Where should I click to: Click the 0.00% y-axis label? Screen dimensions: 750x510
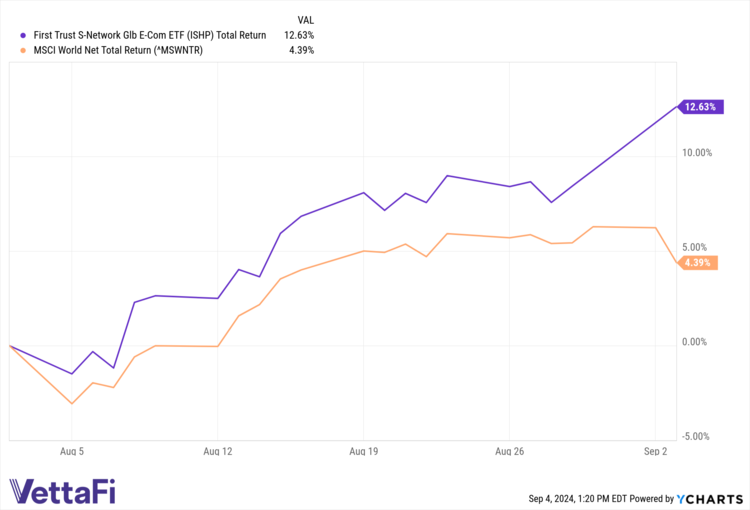click(x=698, y=342)
